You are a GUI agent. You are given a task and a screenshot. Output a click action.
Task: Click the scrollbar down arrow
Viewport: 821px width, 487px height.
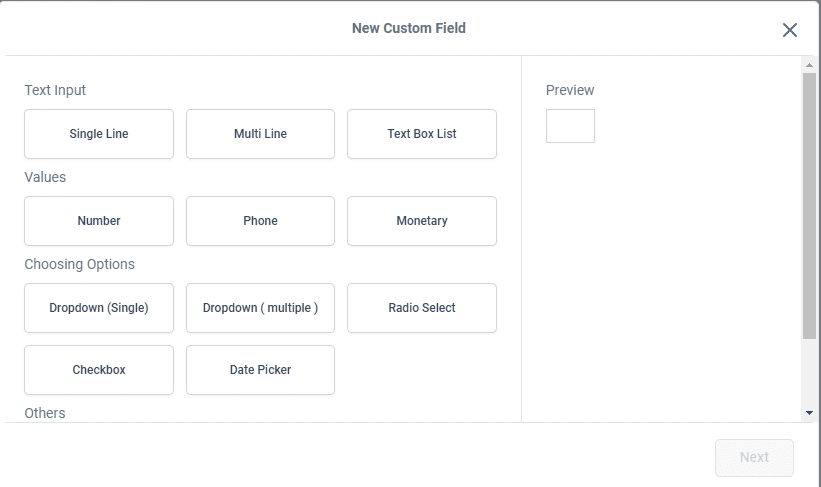click(809, 413)
